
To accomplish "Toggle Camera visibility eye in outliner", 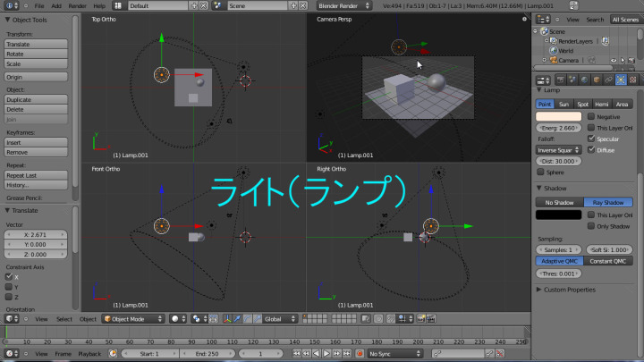I will tap(614, 60).
